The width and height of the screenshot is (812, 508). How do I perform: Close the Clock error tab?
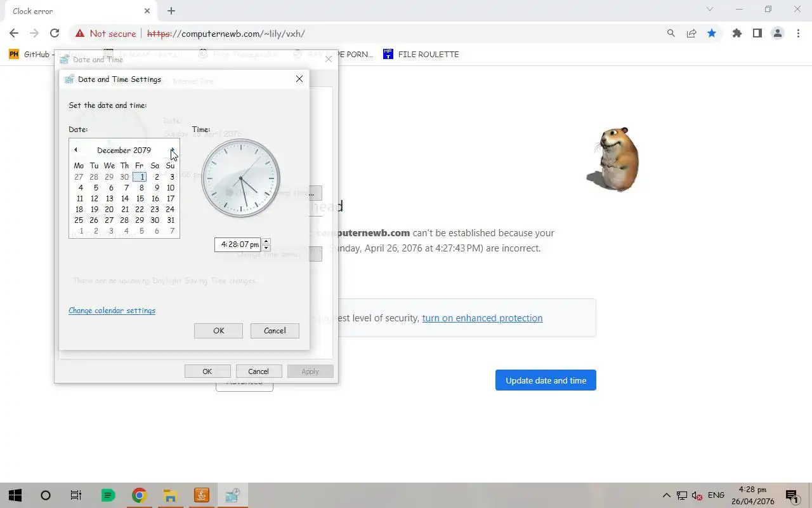pyautogui.click(x=147, y=11)
